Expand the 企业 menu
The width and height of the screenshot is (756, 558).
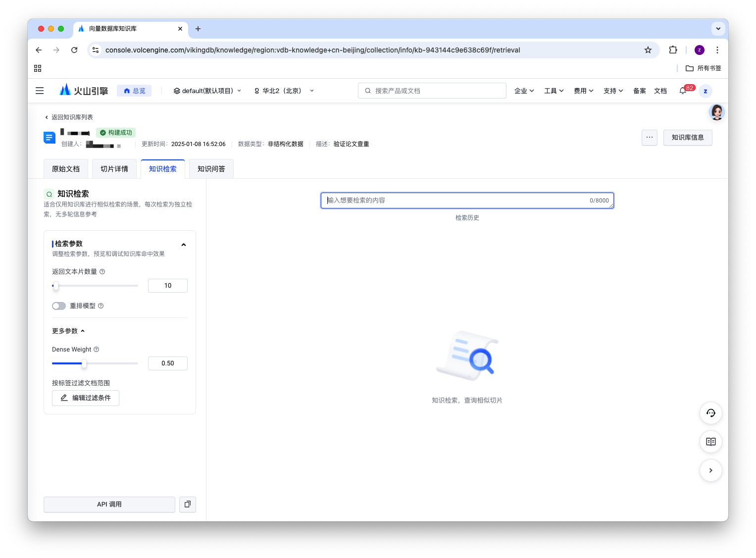(x=524, y=91)
